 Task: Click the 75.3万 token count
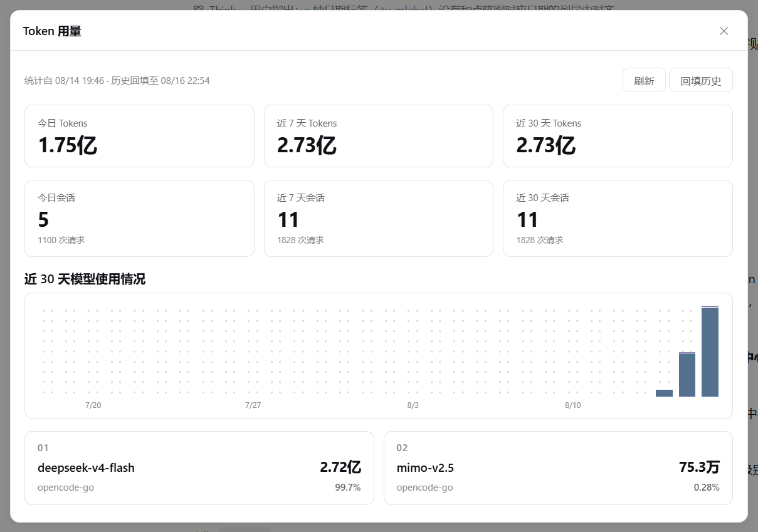(699, 467)
